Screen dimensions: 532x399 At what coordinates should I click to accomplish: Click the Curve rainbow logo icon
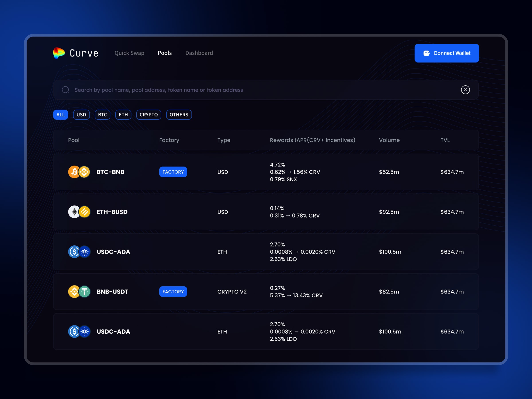59,53
